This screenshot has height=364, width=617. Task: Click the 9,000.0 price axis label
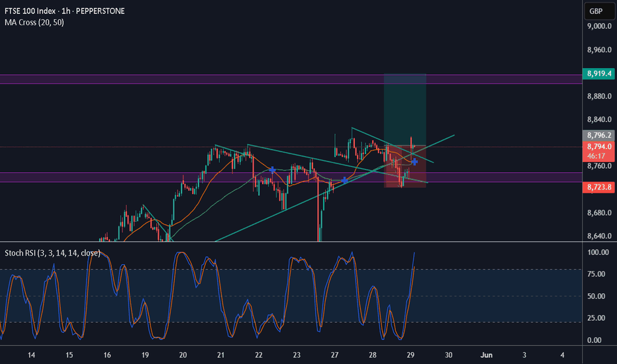[x=599, y=26]
